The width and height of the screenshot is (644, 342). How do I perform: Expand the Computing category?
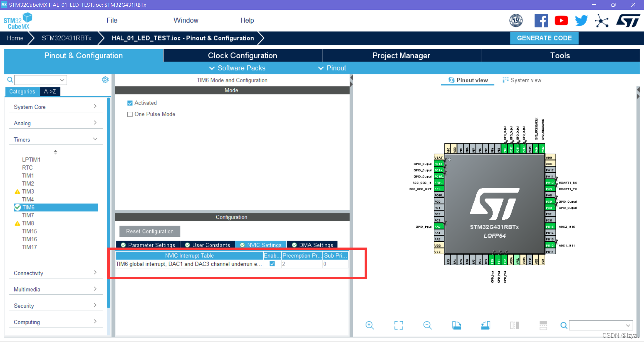[x=55, y=322]
